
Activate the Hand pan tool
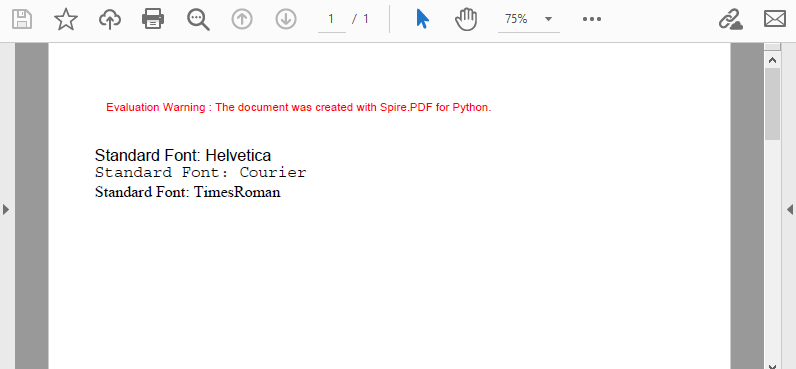pos(466,19)
